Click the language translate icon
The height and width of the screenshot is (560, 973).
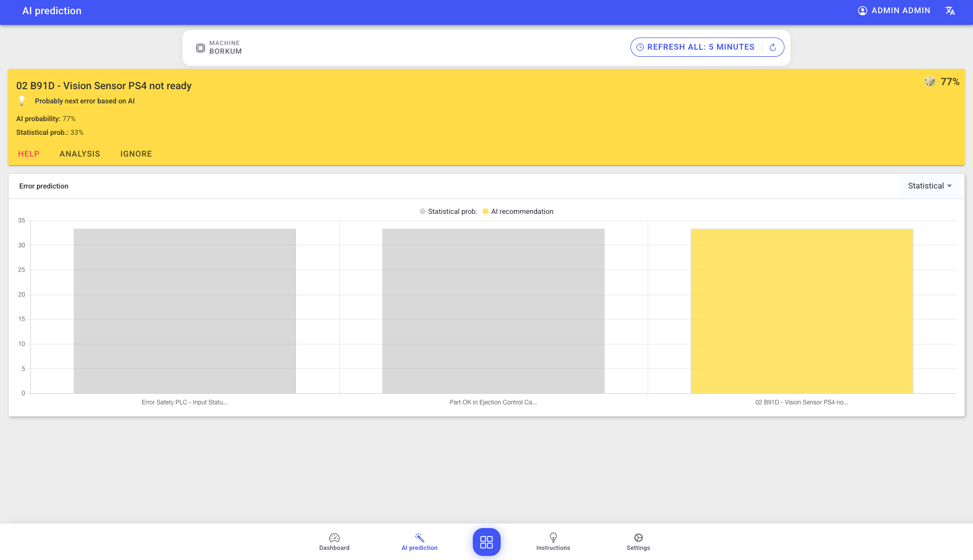pos(950,11)
